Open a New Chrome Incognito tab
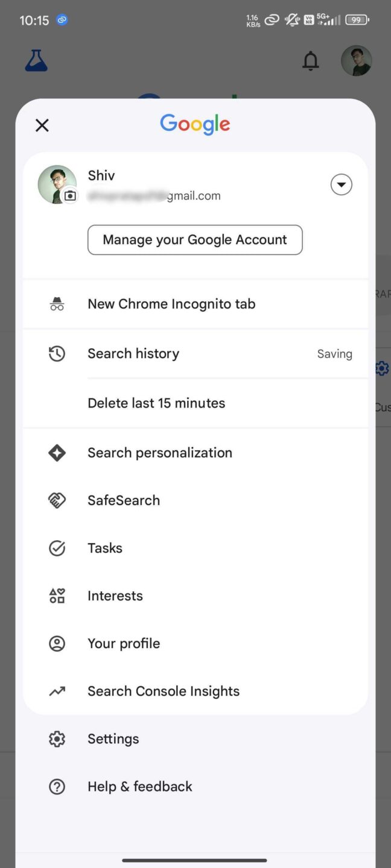This screenshot has width=391, height=868. click(x=171, y=303)
